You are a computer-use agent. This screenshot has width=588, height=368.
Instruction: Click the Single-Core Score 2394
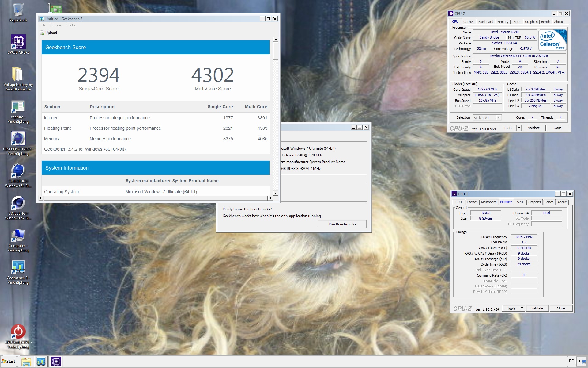pos(98,75)
